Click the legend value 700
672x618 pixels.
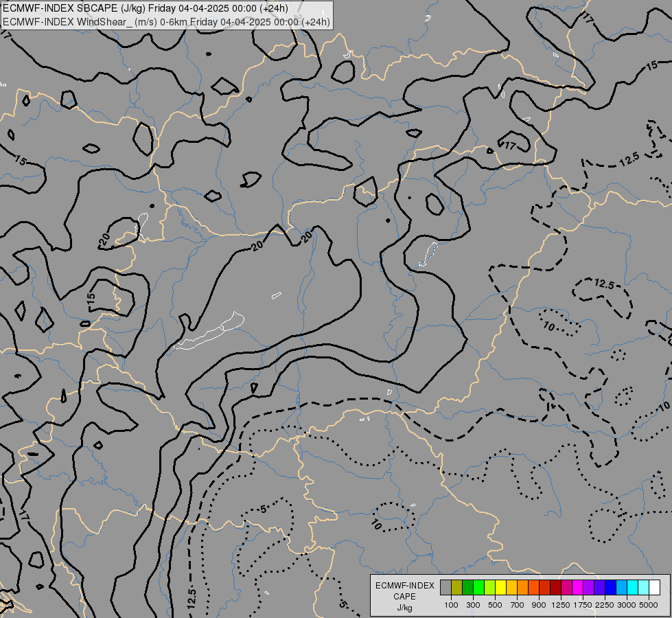[518, 605]
